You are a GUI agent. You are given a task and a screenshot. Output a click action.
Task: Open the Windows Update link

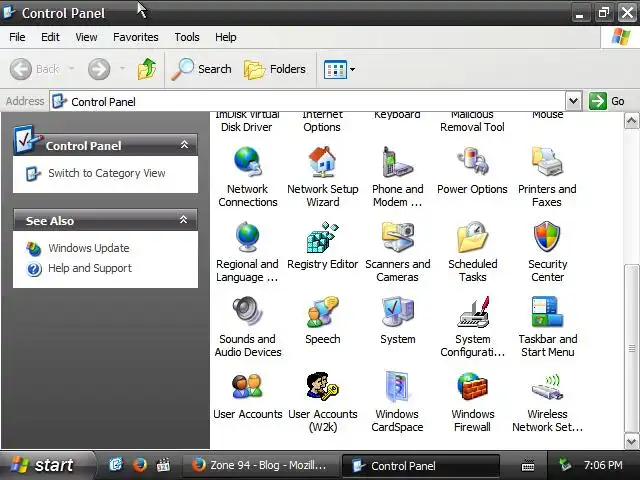pos(89,248)
